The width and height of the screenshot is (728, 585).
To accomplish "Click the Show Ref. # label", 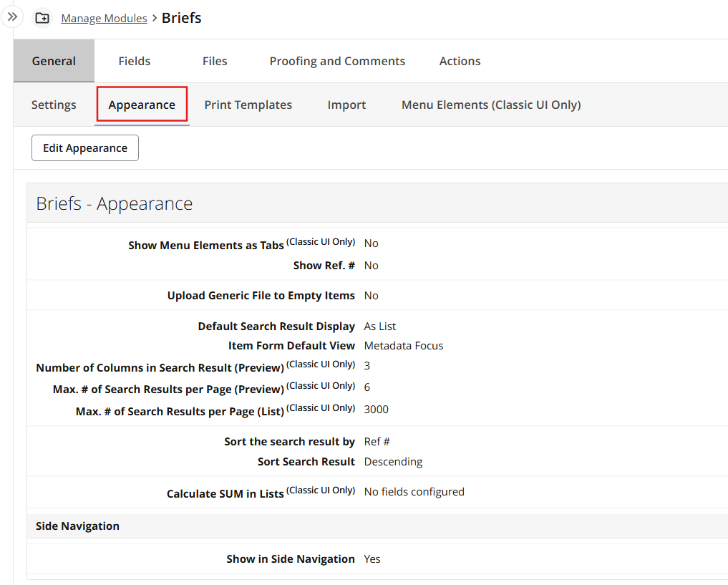I will coord(324,265).
